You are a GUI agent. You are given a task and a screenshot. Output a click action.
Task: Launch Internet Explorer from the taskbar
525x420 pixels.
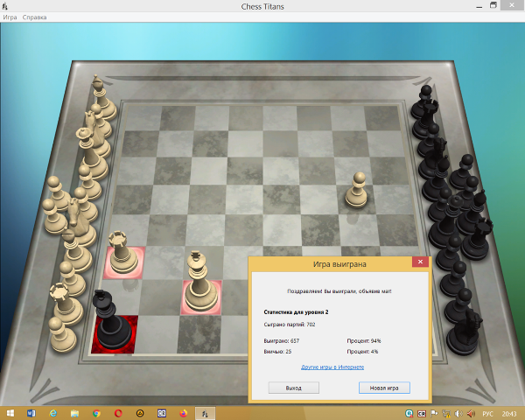pyautogui.click(x=53, y=412)
